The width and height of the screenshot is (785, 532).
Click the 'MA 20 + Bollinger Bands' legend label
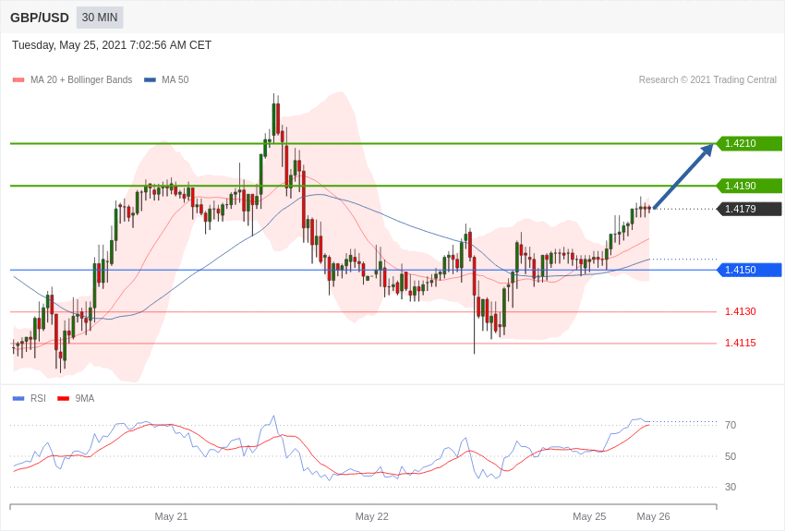[81, 79]
